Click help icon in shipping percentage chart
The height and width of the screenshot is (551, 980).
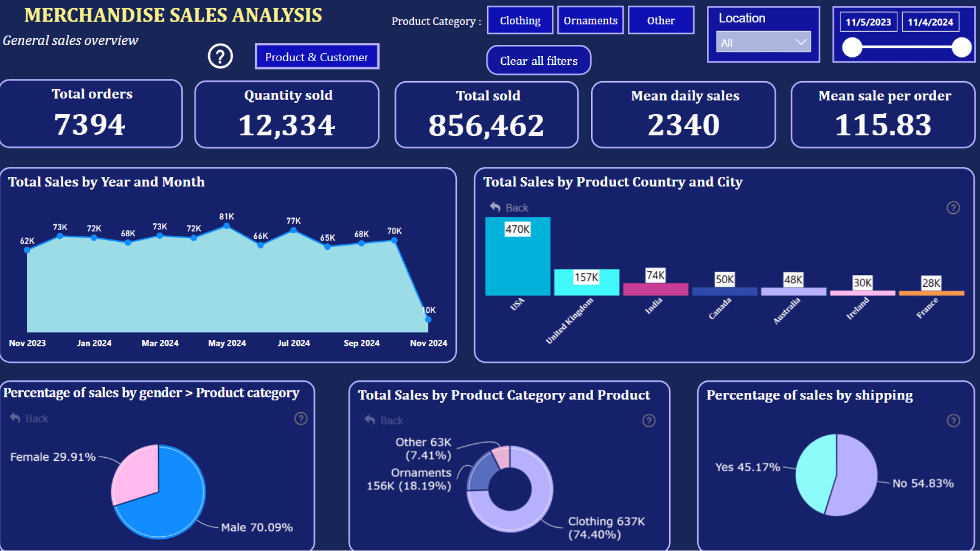point(953,420)
